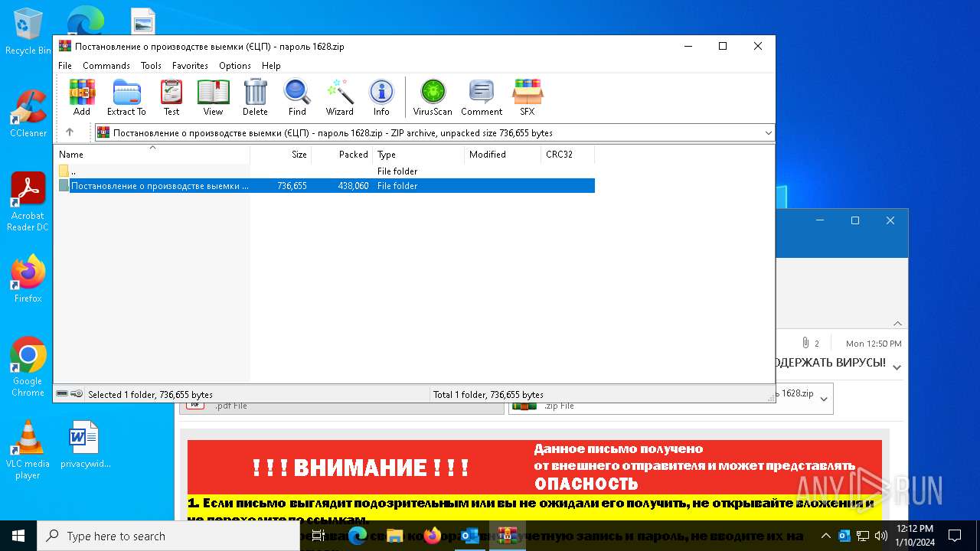980x551 pixels.
Task: Open the View toolbar icon
Action: [x=213, y=97]
